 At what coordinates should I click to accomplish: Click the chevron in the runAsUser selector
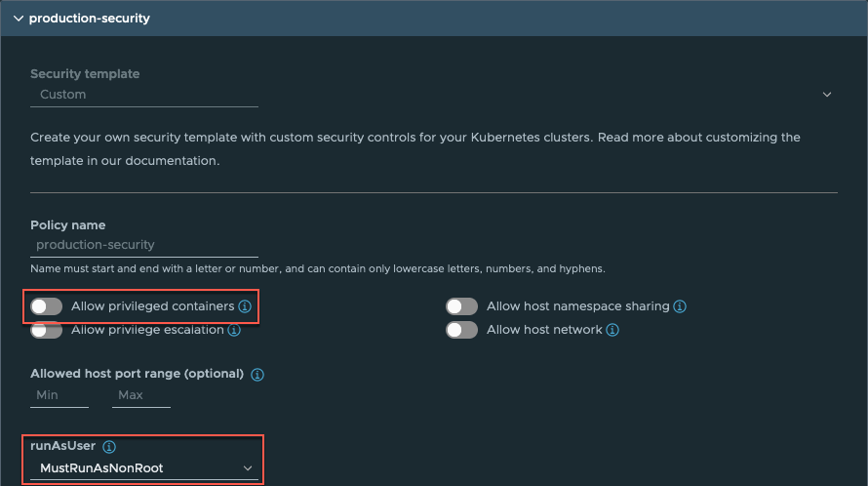(248, 468)
